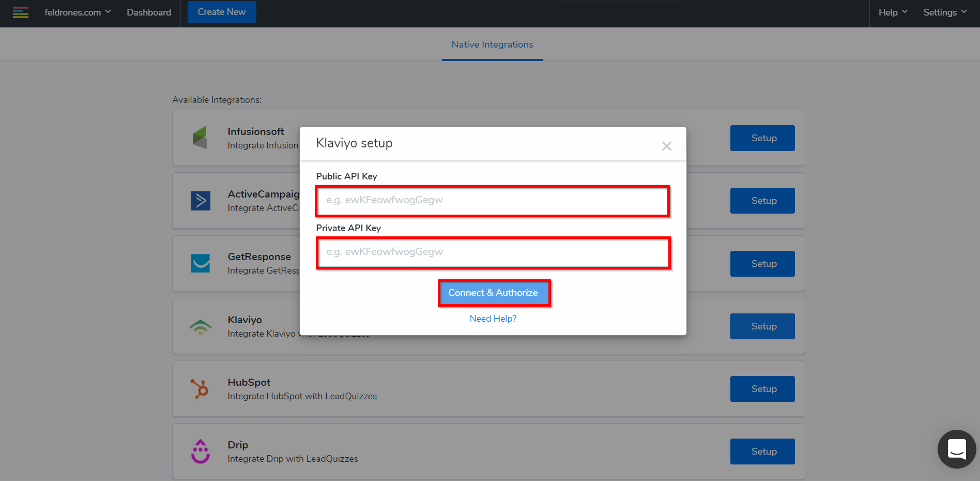Click the GetResponse integration title
The image size is (980, 481).
tap(259, 257)
